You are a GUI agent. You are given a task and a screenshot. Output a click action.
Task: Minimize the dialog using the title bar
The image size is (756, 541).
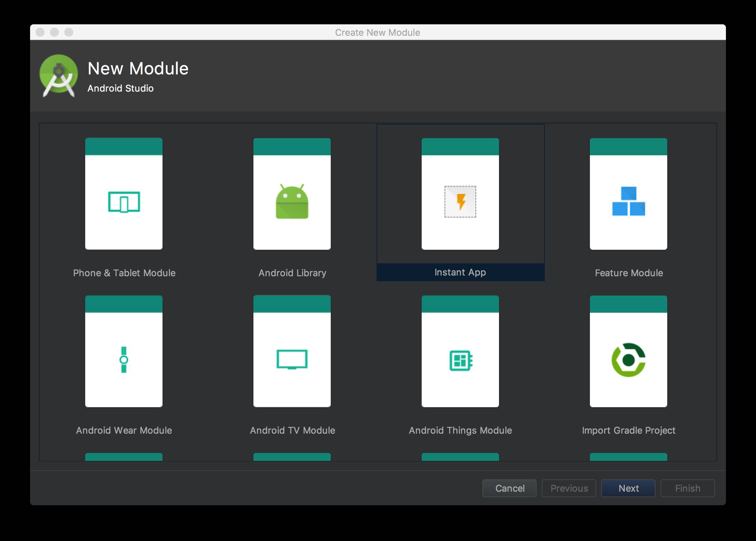pos(54,32)
